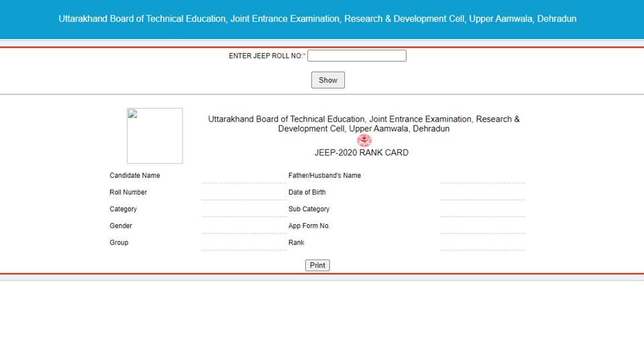Click the 'Roll Number' label
Screen dimensions: 644x359
pos(128,192)
